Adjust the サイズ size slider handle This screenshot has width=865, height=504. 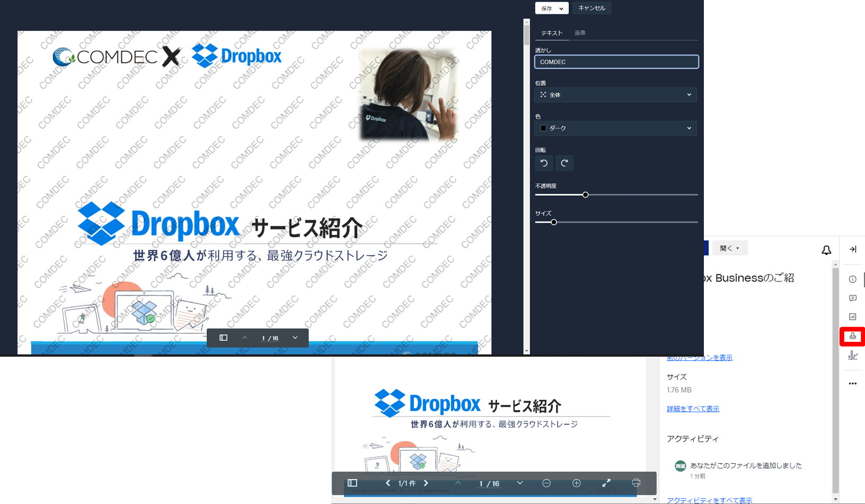pos(554,222)
